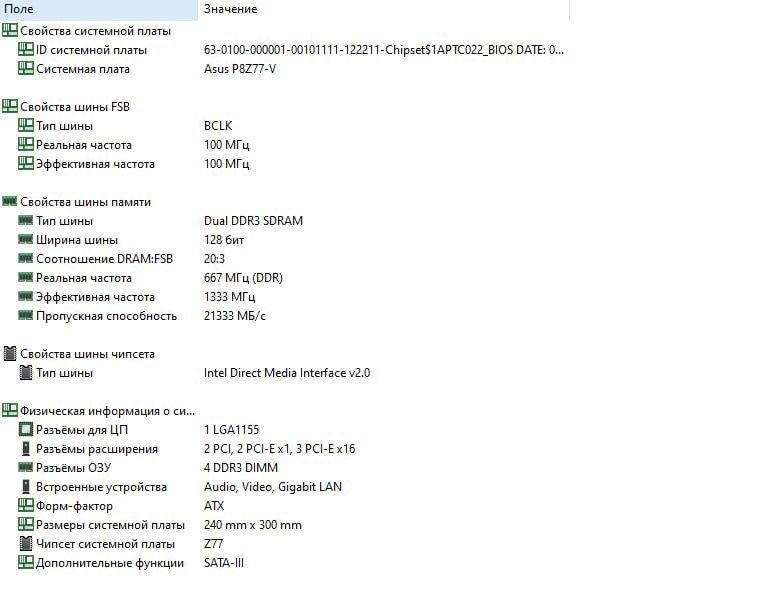Click the RAM icon beside 'Соотношение DRAM:FSB'
769x589 pixels.
click(x=26, y=258)
